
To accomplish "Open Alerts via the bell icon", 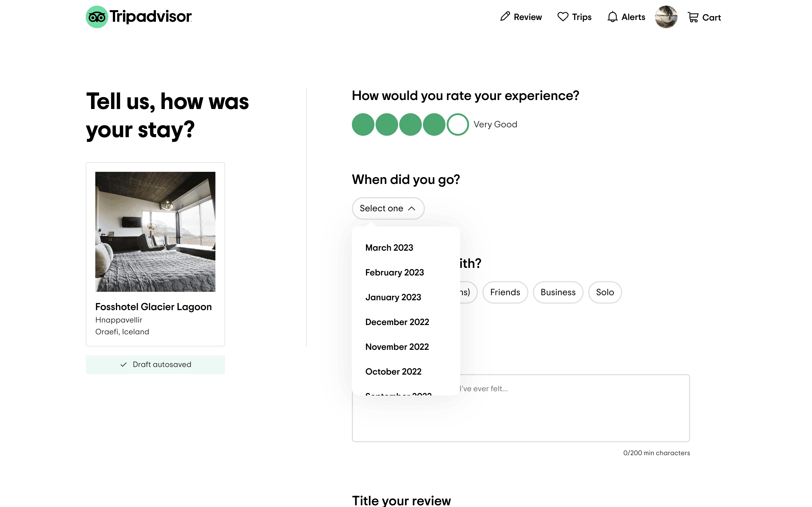I will 612,17.
